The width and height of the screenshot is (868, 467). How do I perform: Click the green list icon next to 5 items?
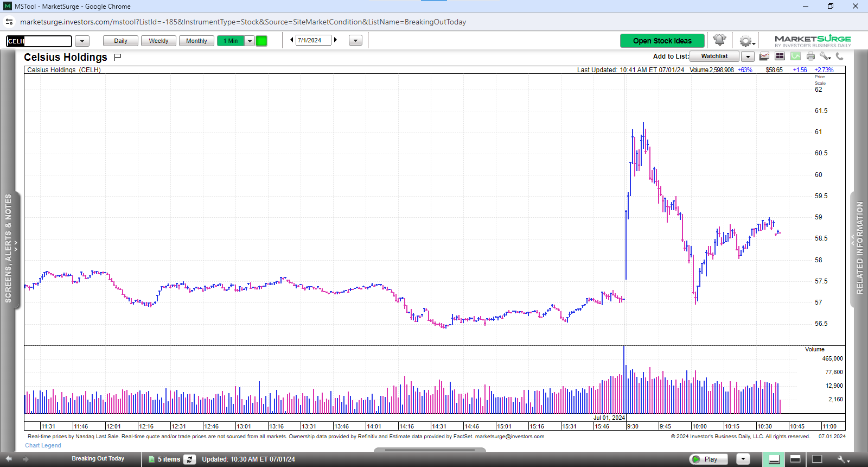click(151, 459)
